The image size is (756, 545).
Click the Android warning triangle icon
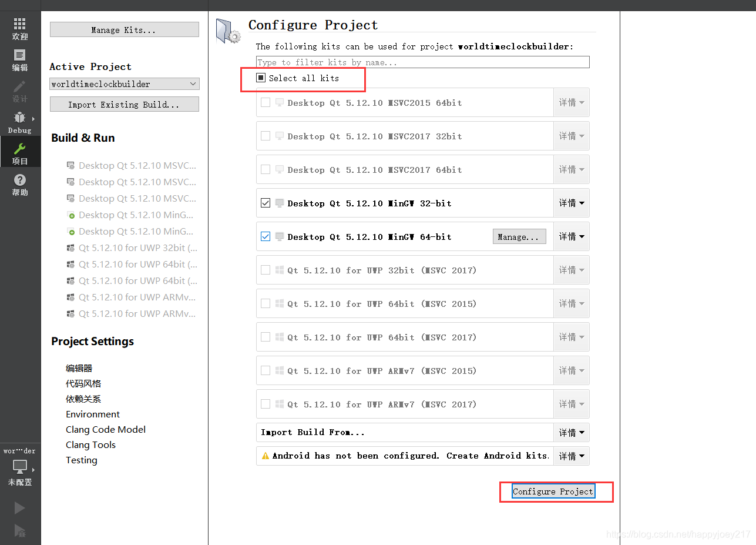[x=266, y=456]
